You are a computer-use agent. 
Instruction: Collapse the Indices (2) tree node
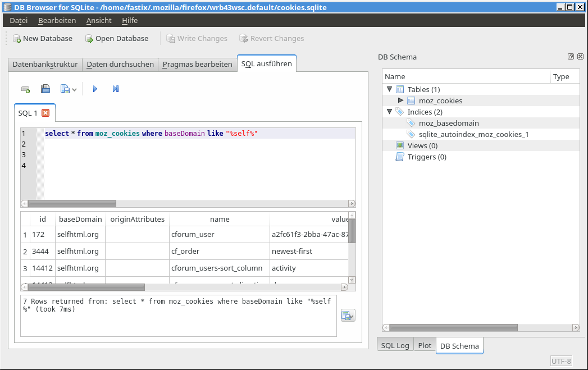(x=389, y=112)
